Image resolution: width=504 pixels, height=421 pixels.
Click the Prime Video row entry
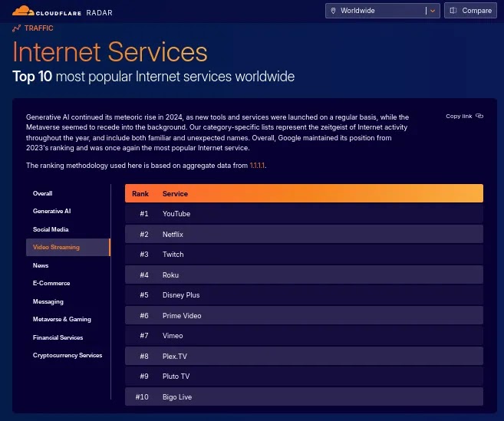point(304,316)
